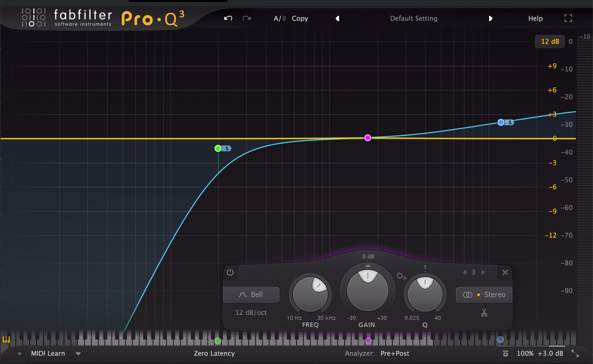The image size is (593, 364).
Task: Click the redo arrow icon
Action: (247, 18)
